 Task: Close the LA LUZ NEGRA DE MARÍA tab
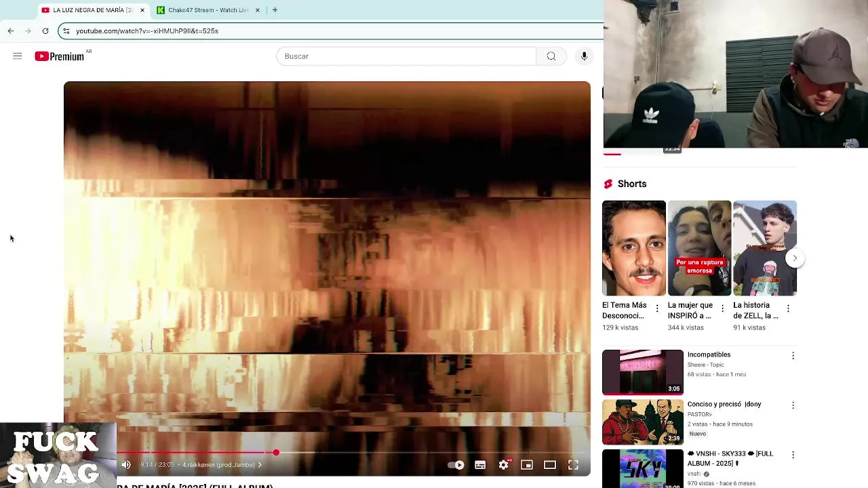tap(142, 10)
